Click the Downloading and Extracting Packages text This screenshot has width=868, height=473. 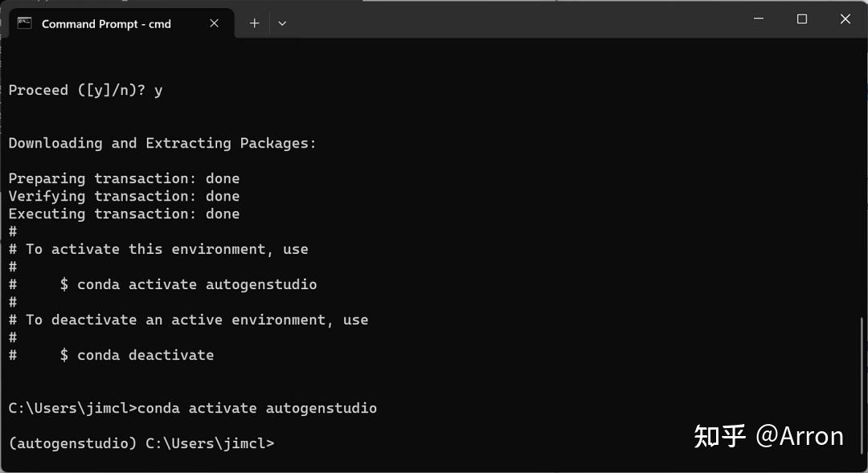click(x=162, y=143)
